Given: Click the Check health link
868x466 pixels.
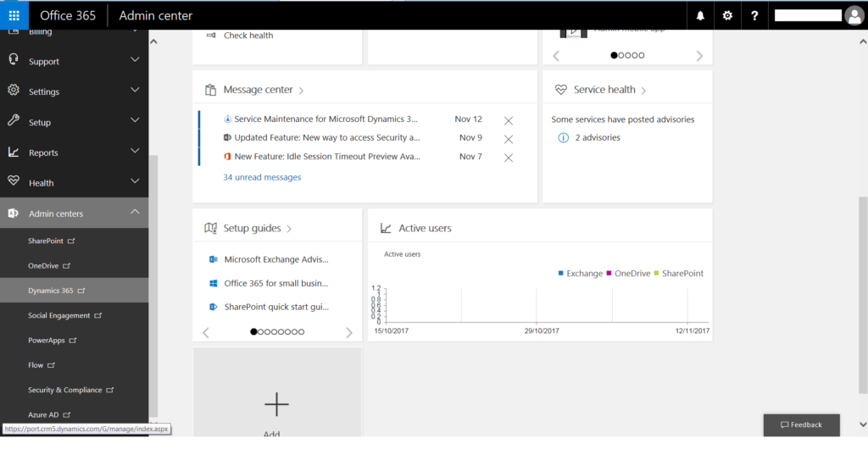Looking at the screenshot, I should click(x=248, y=36).
